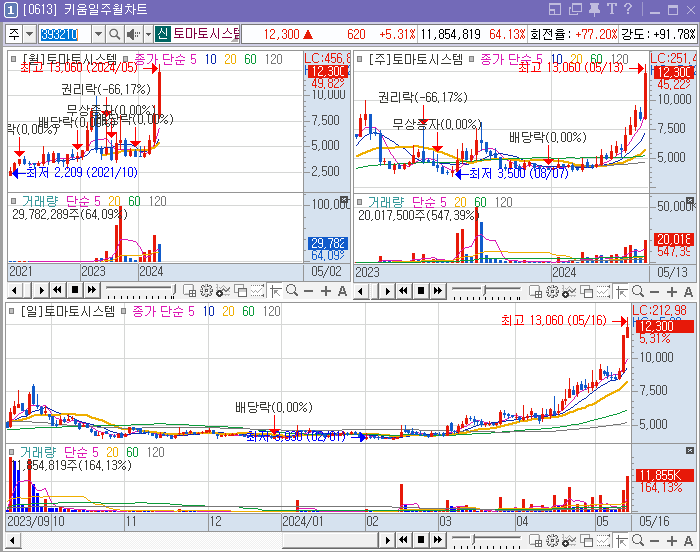Toggle square marker before weekly 거래량 legend
Screen dimensions: 700x552
[x=360, y=202]
